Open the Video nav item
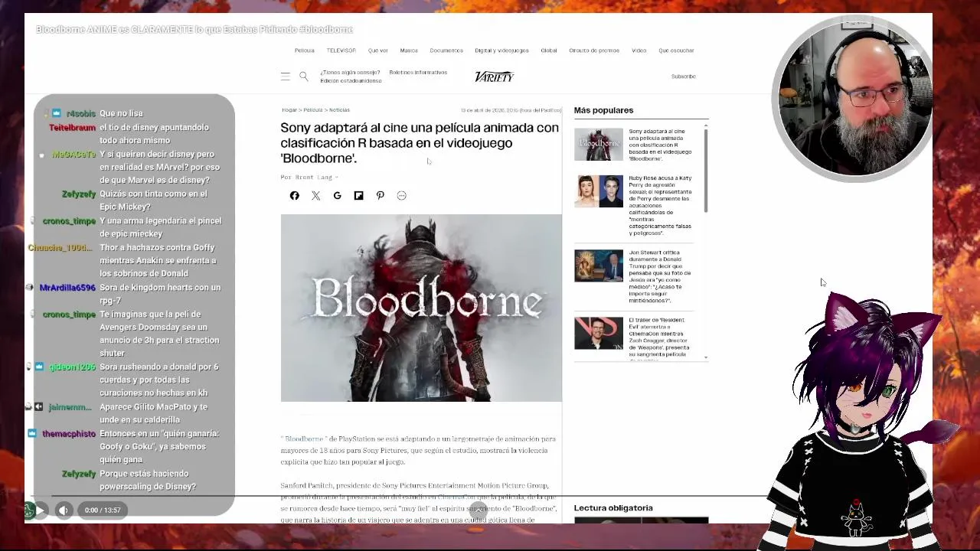The width and height of the screenshot is (980, 551). 639,51
